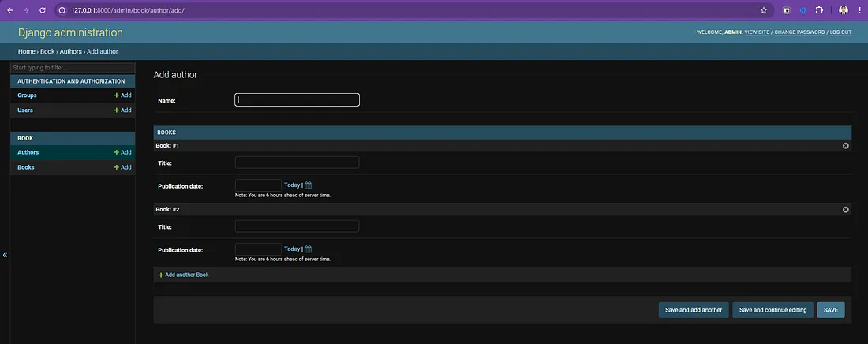Reload the page with the refresh icon
Image resolution: width=868 pixels, height=344 pixels.
[x=43, y=10]
